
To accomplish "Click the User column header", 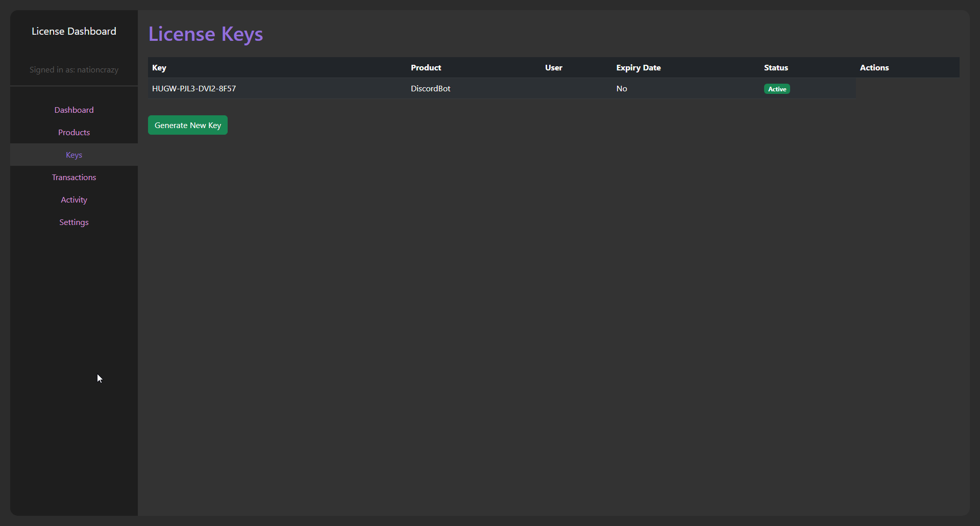I will click(553, 68).
